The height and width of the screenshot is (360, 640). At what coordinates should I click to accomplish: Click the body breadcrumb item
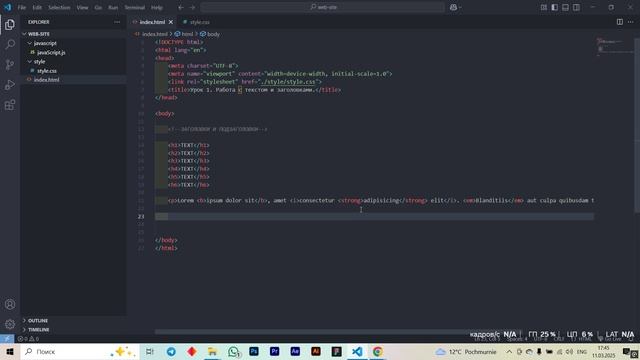coord(210,34)
